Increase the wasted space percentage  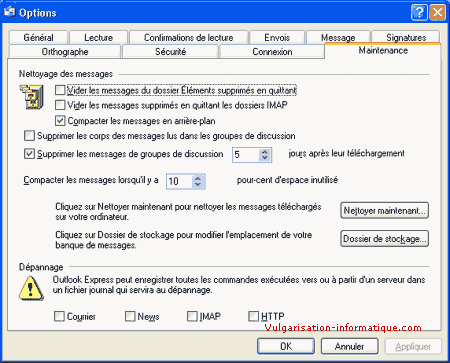(x=198, y=178)
